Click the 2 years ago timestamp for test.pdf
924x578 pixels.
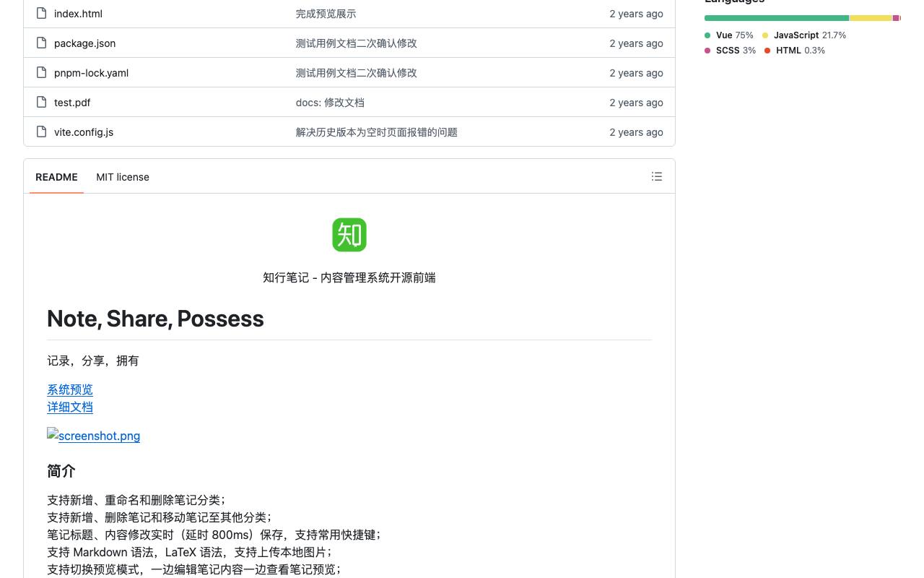tap(636, 103)
